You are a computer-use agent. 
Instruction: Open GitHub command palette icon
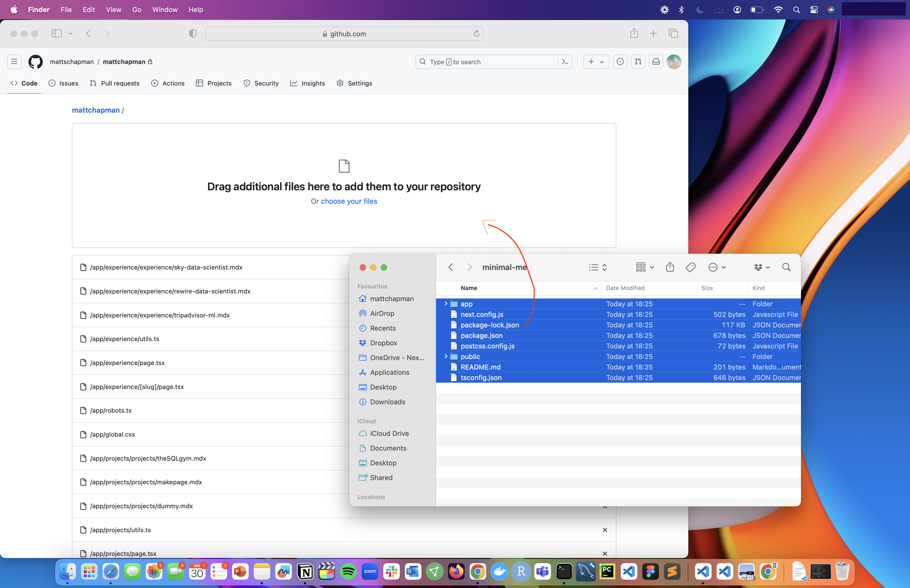tap(565, 62)
